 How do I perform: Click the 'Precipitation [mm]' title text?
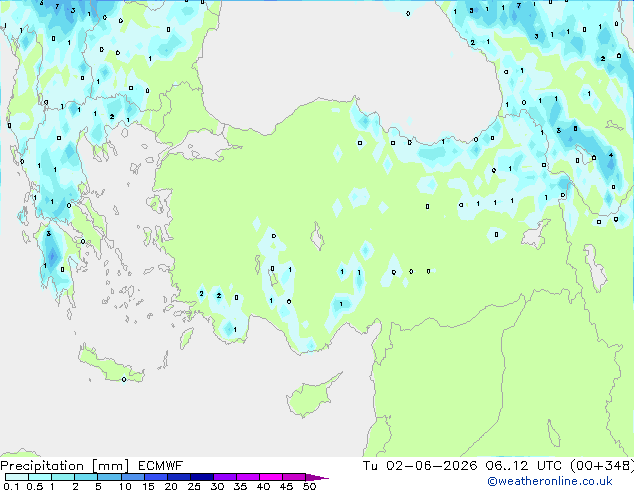[64, 466]
